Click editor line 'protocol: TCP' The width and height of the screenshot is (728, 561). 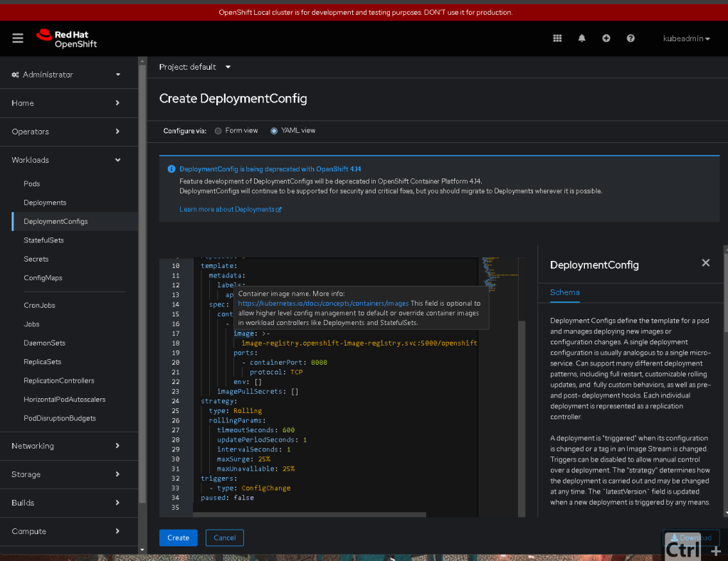tap(276, 372)
